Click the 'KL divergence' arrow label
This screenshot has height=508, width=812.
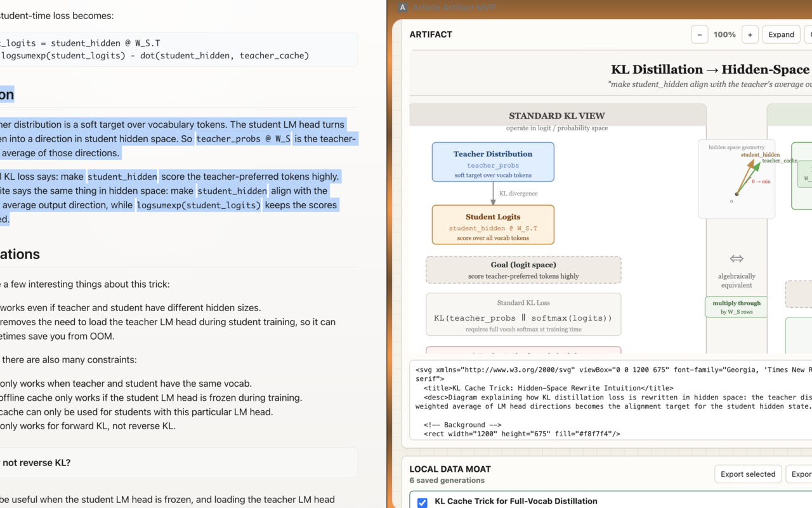(518, 193)
